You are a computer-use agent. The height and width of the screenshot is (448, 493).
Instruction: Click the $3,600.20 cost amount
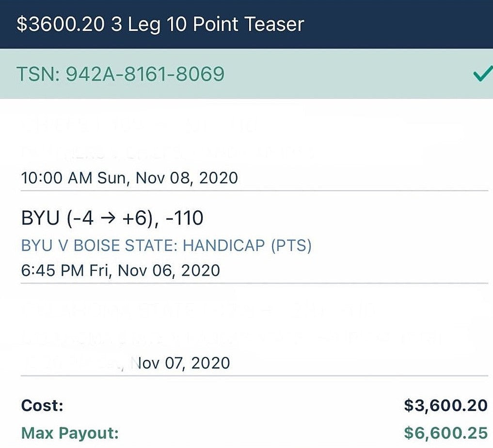[x=445, y=405]
